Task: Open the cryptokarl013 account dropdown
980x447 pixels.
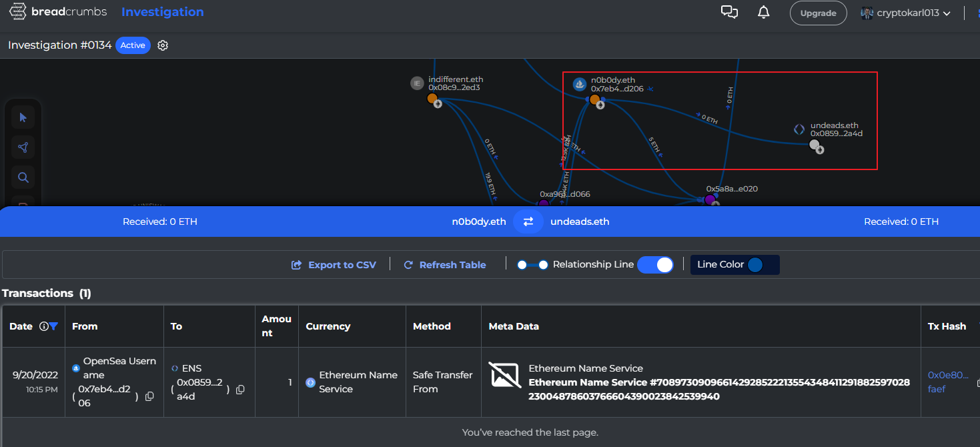Action: (x=905, y=11)
